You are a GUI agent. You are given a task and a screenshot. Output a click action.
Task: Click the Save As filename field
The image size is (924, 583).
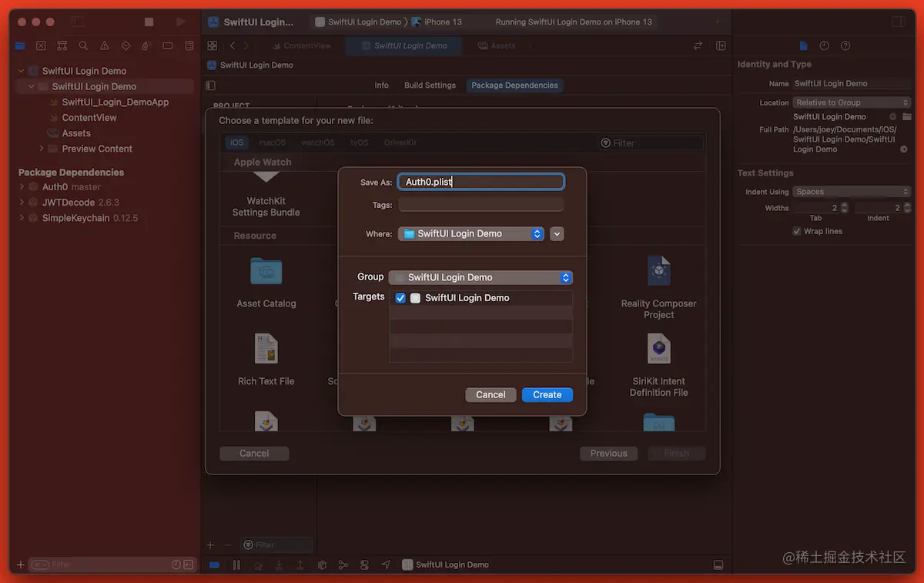(x=481, y=183)
